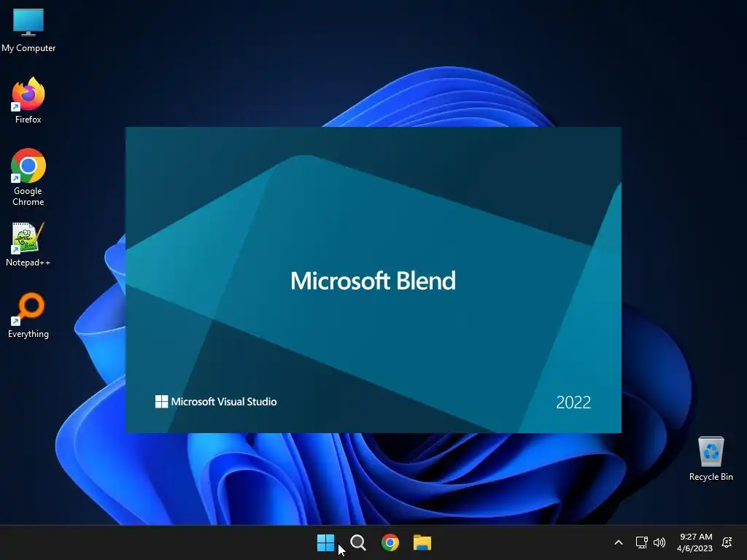Click the Microsoft Visual Studio logo text
The width and height of the screenshot is (747, 560).
pyautogui.click(x=216, y=402)
